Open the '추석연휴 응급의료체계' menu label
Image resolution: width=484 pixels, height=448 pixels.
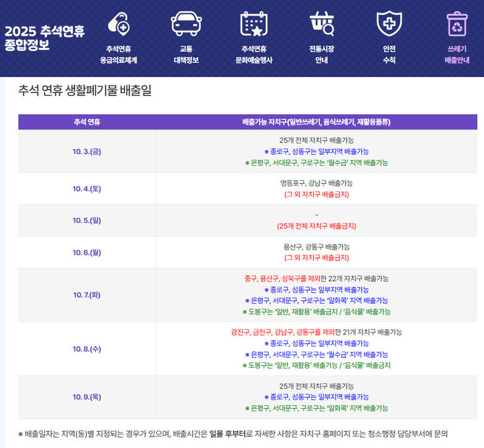pyautogui.click(x=118, y=55)
